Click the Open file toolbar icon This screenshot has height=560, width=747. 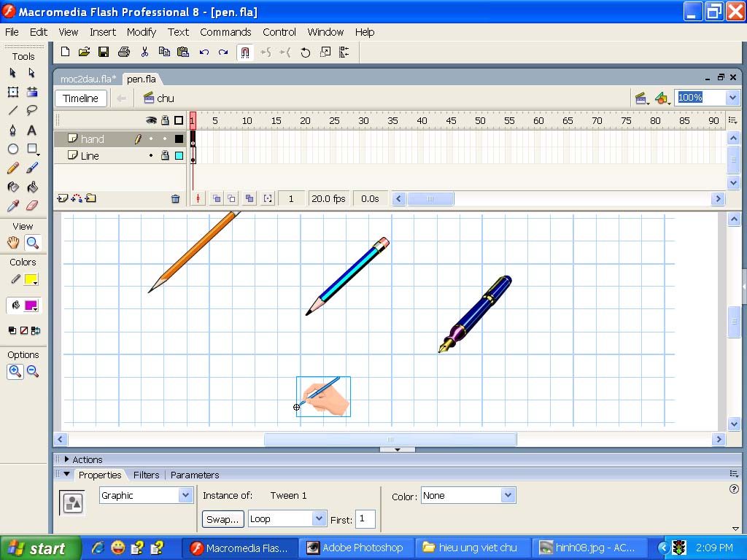pyautogui.click(x=85, y=52)
